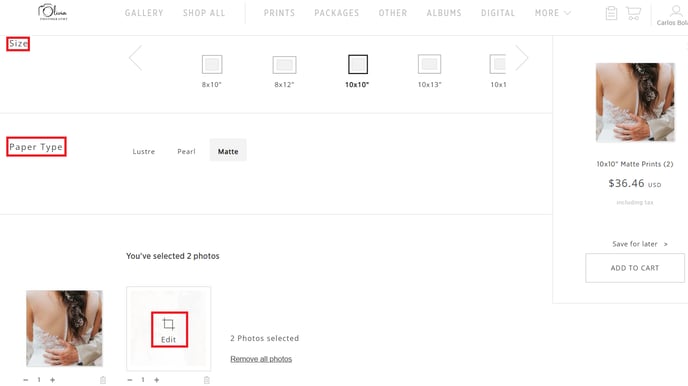Show previous sizes with left arrow
Screen dimensions: 688x386
136,57
